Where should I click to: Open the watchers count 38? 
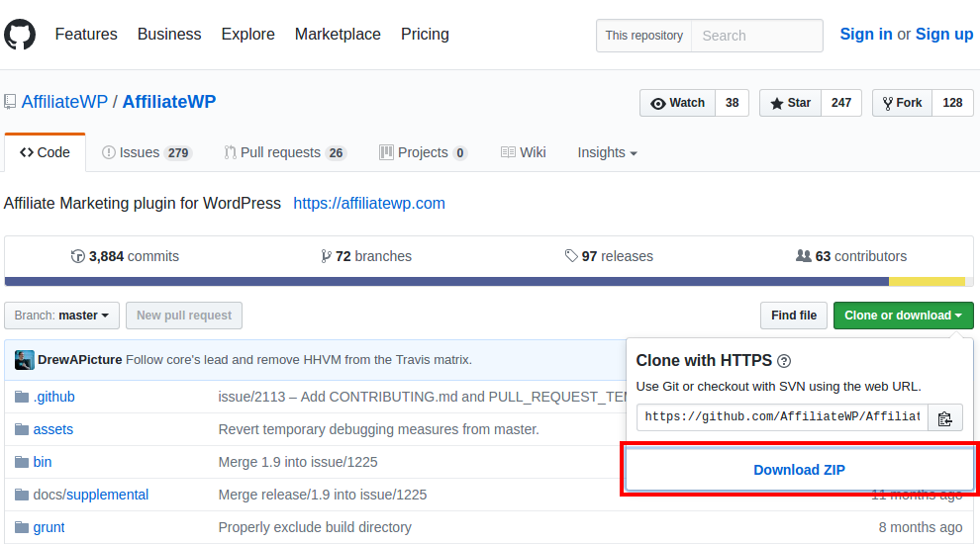[732, 103]
